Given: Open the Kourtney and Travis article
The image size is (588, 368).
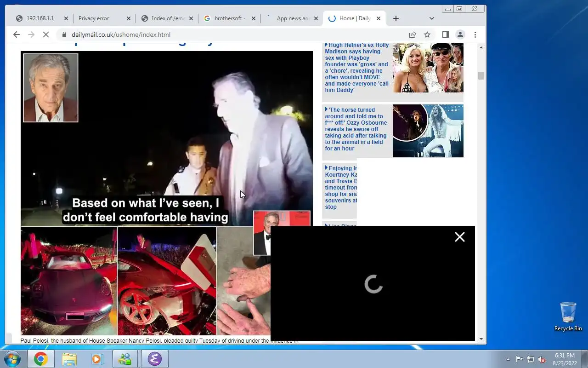Looking at the screenshot, I should pos(341,187).
